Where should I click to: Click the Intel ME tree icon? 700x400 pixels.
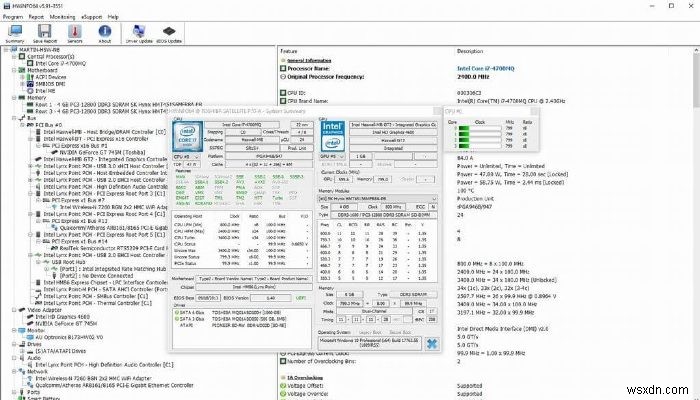click(30, 91)
